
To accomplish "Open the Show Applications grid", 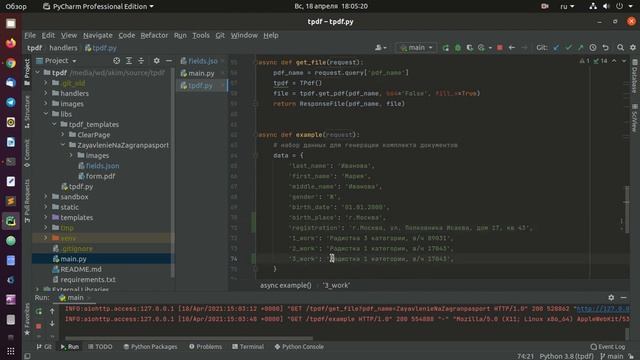I will coord(11,351).
